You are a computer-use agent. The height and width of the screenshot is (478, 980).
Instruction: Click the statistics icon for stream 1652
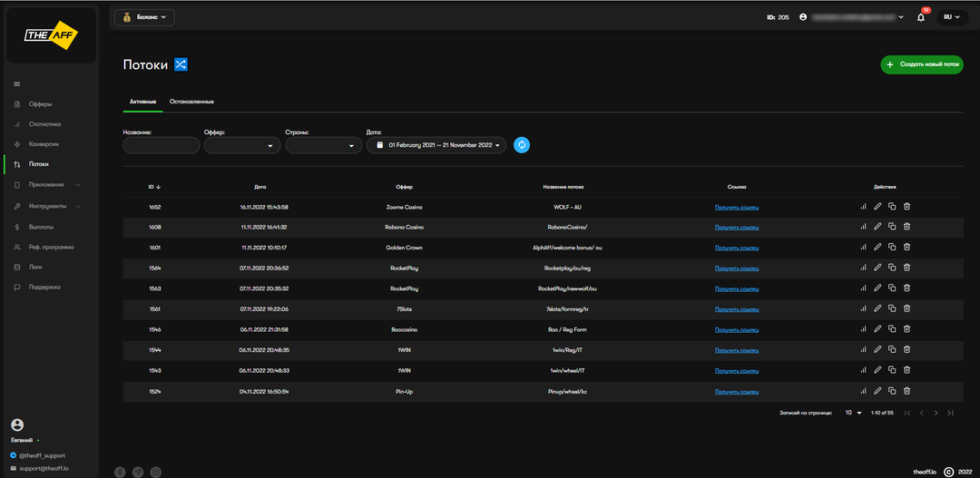[x=863, y=207]
